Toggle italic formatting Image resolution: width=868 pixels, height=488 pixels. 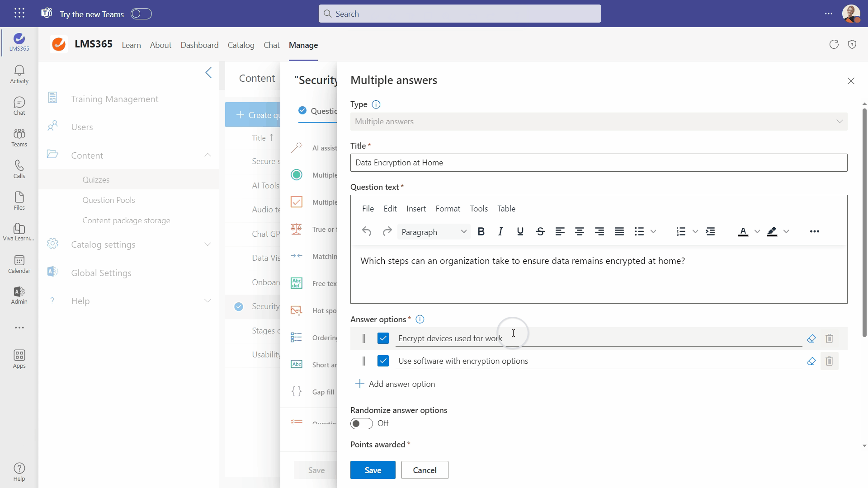500,232
